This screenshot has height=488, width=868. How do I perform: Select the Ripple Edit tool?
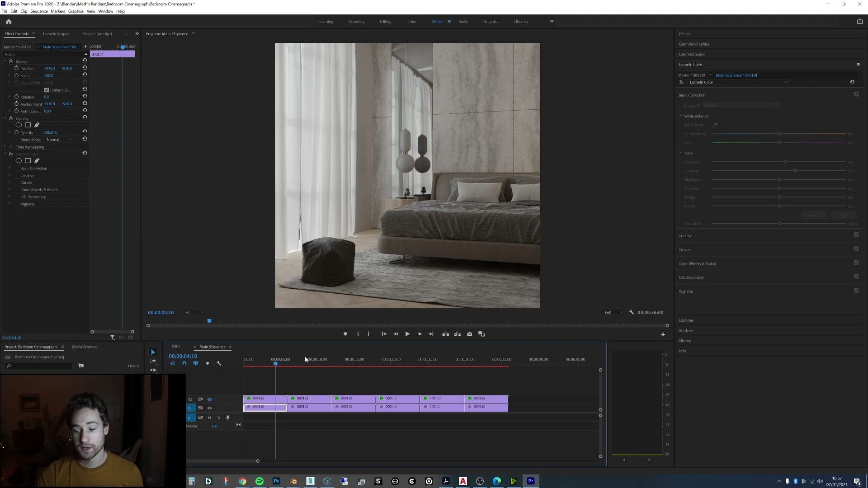(x=153, y=370)
